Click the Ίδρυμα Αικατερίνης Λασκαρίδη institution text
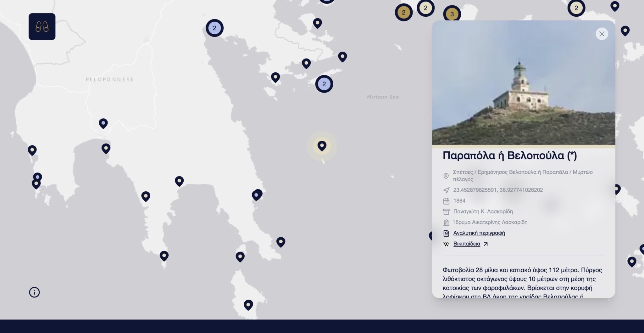This screenshot has width=644, height=333. 490,222
